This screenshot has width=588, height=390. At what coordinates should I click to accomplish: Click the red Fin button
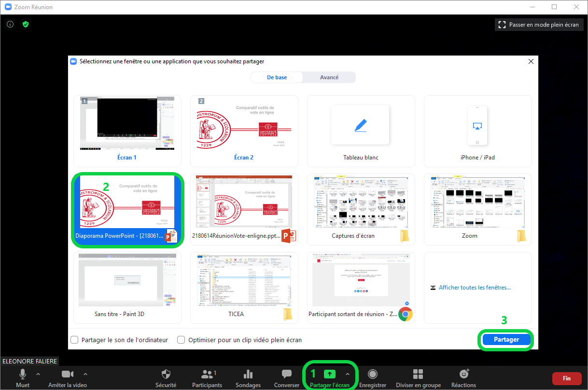(567, 378)
